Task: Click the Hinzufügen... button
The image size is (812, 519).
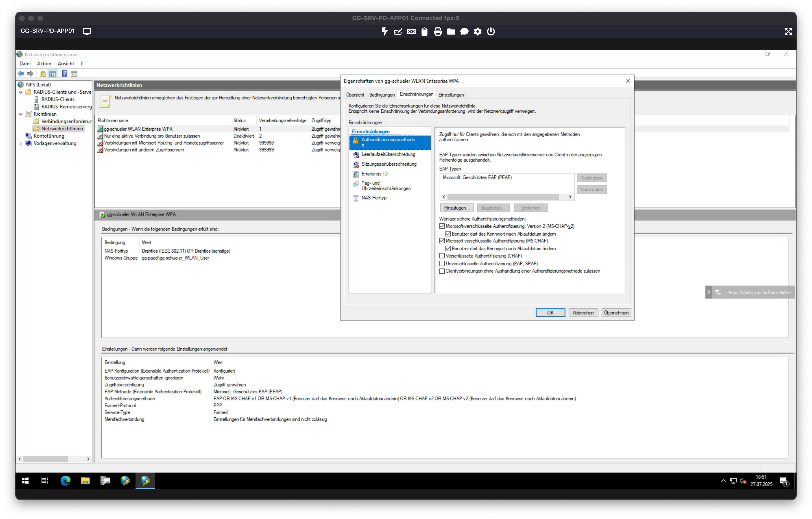Action: [x=457, y=208]
